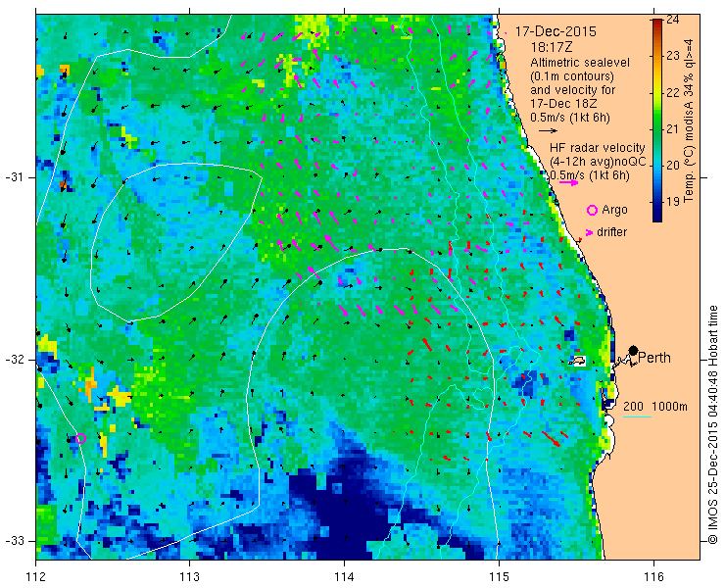Click the '-33' latitude axis label
The height and width of the screenshot is (588, 725).
point(14,541)
